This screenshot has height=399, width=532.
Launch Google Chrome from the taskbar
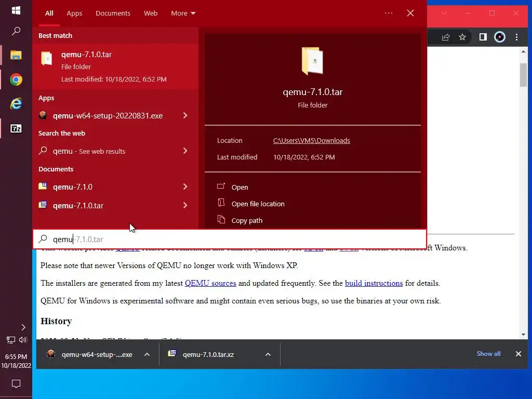(x=16, y=79)
